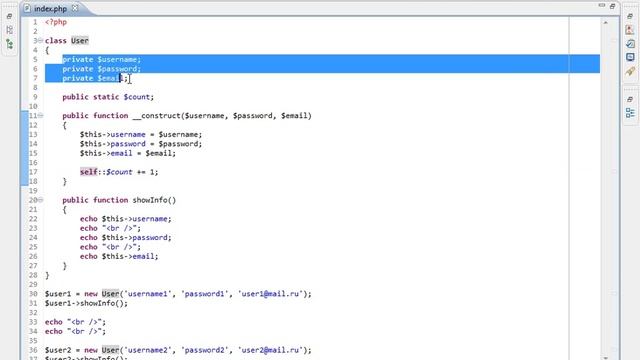This screenshot has height=360, width=640.
Task: Click the 'private $email;' declaration
Action: pyautogui.click(x=95, y=78)
